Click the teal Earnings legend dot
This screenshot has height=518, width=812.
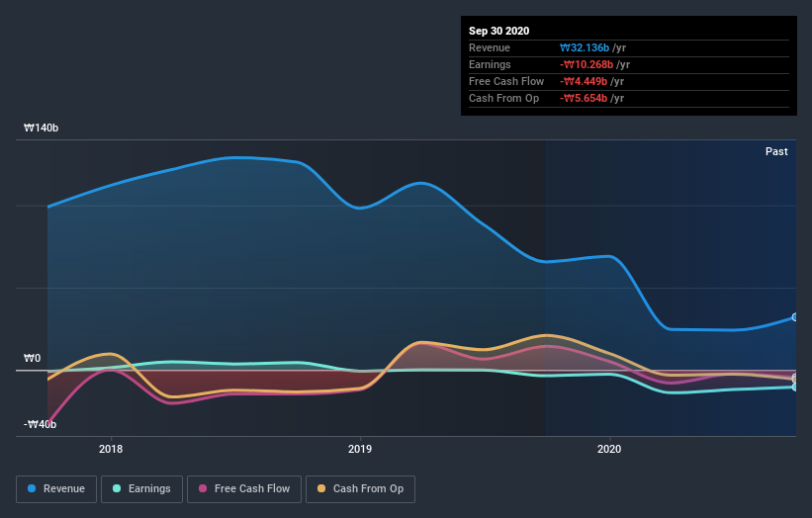point(117,488)
